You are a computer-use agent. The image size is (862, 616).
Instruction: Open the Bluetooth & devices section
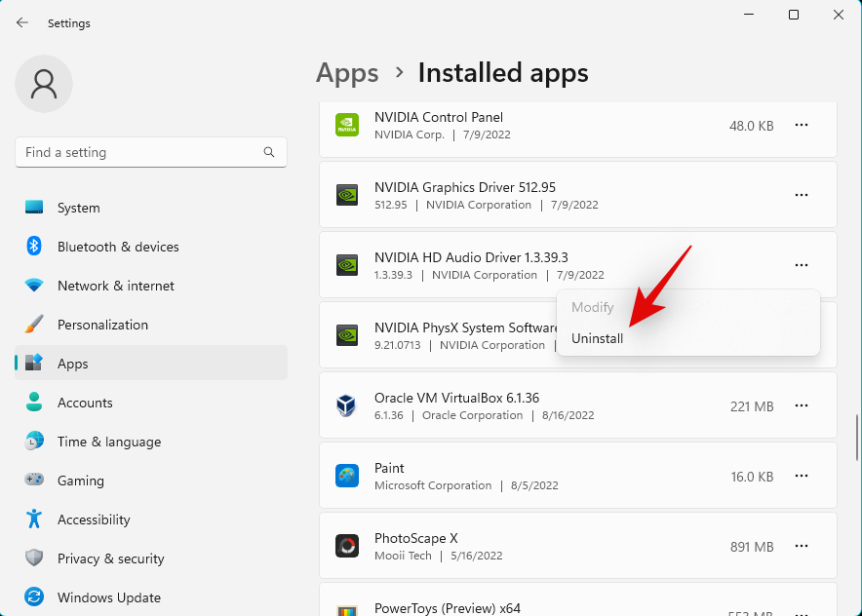coord(118,247)
